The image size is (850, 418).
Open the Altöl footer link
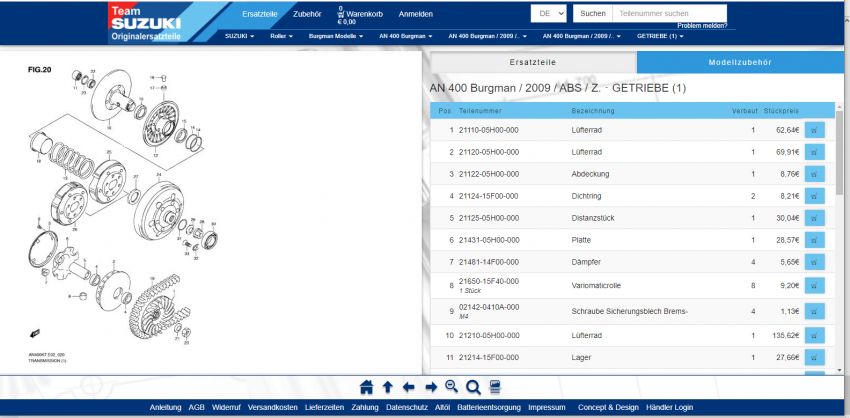(x=442, y=407)
